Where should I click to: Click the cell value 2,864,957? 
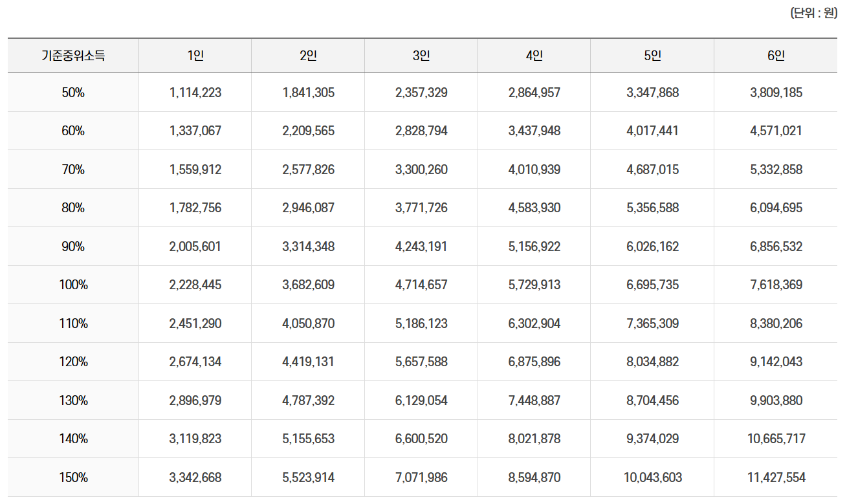tap(534, 93)
